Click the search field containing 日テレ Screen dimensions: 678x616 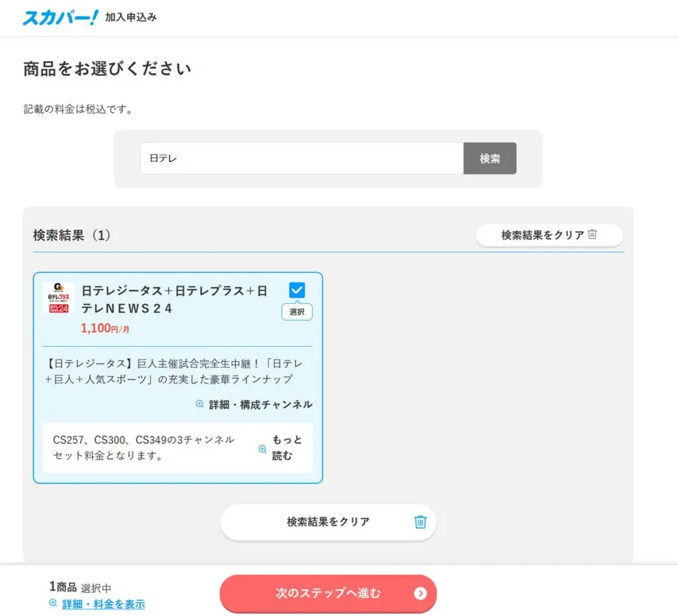(x=302, y=158)
